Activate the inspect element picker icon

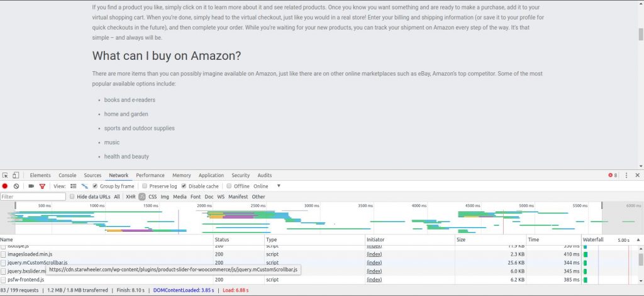5,175
